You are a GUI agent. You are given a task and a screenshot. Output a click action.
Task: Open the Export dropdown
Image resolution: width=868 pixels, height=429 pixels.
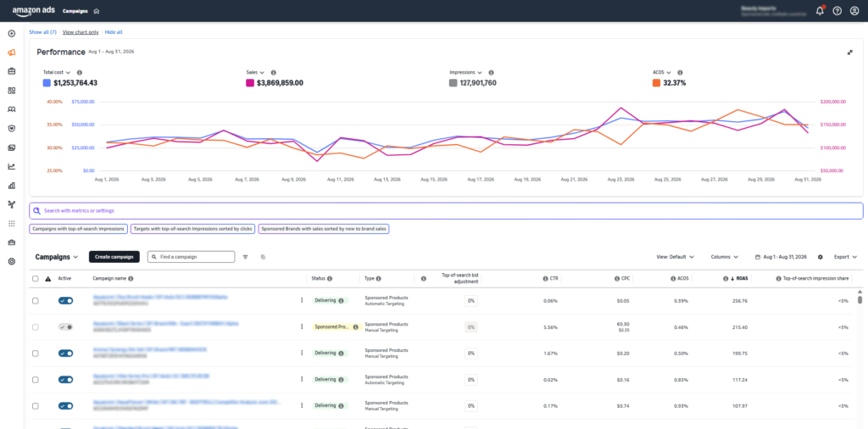tap(845, 257)
